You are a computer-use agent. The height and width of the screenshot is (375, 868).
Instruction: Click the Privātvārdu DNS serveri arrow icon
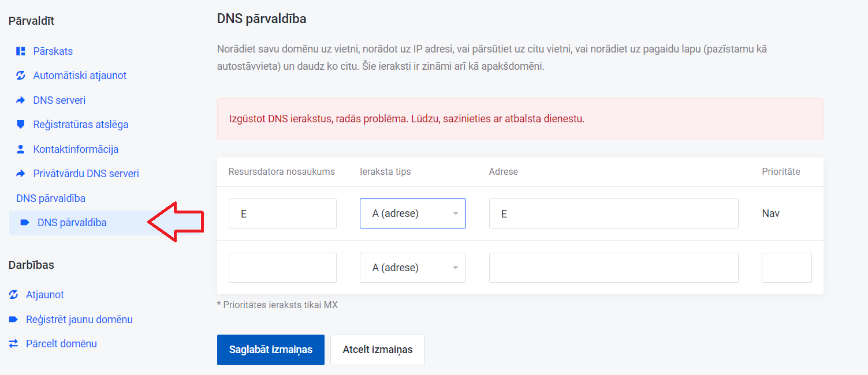point(21,174)
